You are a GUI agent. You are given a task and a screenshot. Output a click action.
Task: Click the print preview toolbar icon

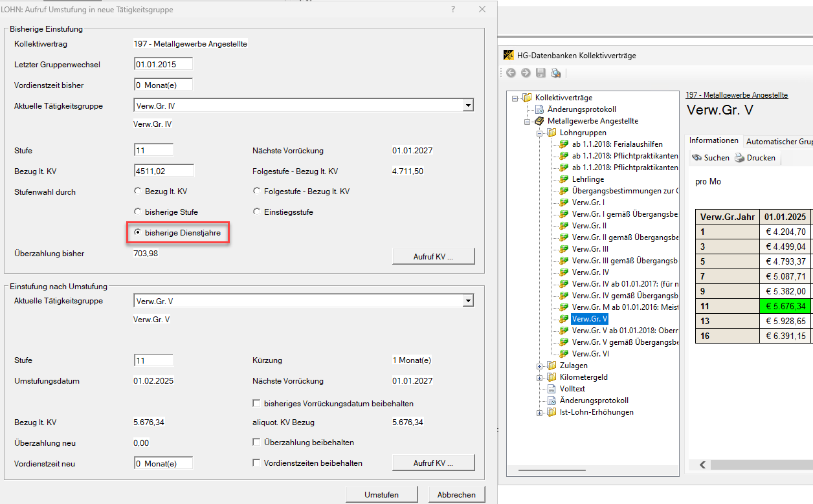(555, 73)
